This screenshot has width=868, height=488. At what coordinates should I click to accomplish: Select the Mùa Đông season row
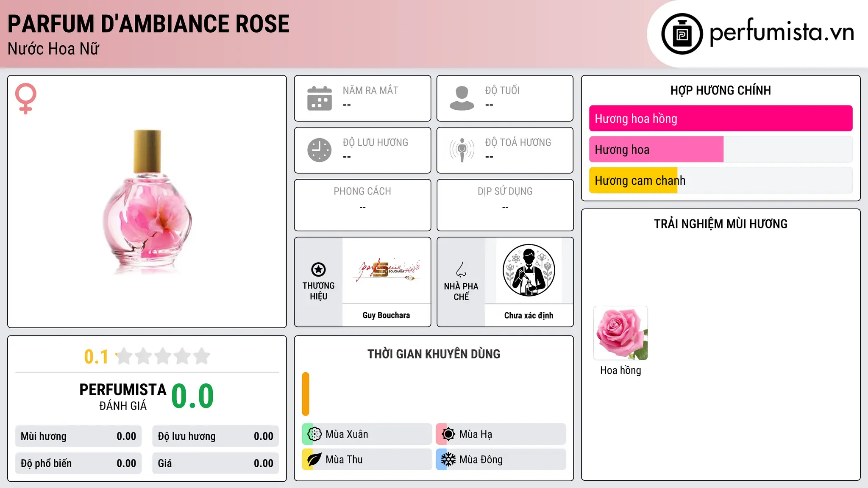(501, 460)
